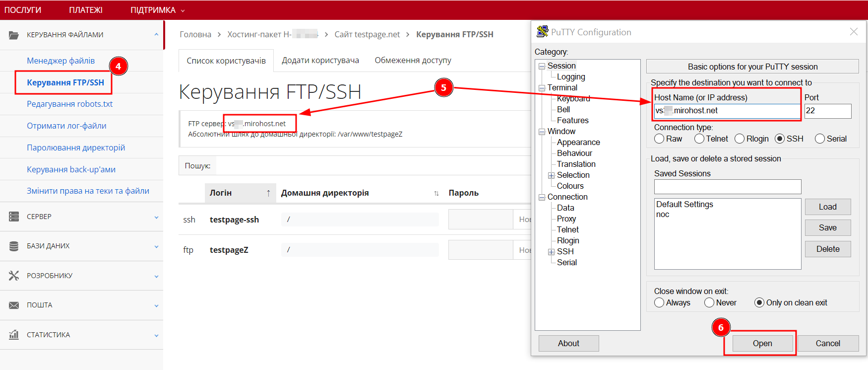Click the Delete session button
Viewport: 868px width, 370px height.
pos(827,249)
